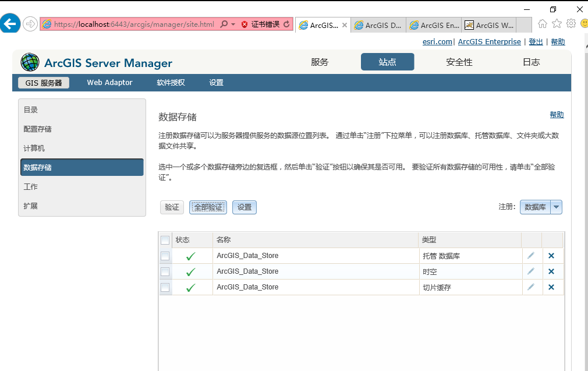Click the red certificate error icon
This screenshot has height=371, width=588.
pyautogui.click(x=245, y=24)
